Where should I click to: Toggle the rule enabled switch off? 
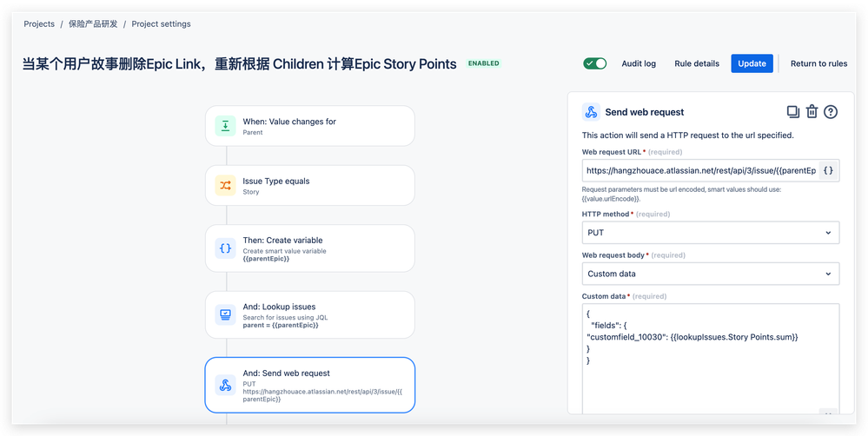pos(595,63)
